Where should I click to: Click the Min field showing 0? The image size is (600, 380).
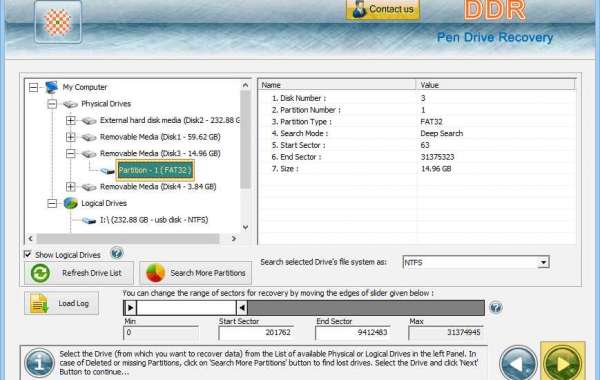[x=161, y=333]
